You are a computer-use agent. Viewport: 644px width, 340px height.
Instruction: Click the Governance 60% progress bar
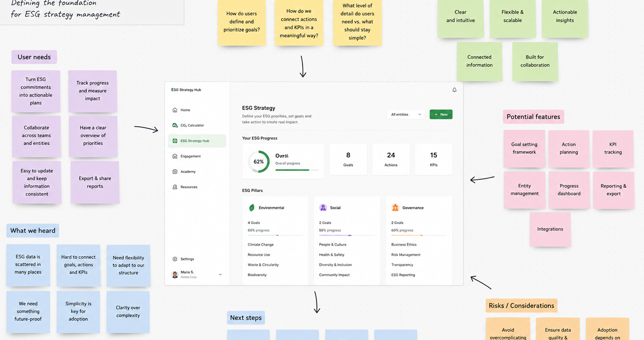(419, 235)
